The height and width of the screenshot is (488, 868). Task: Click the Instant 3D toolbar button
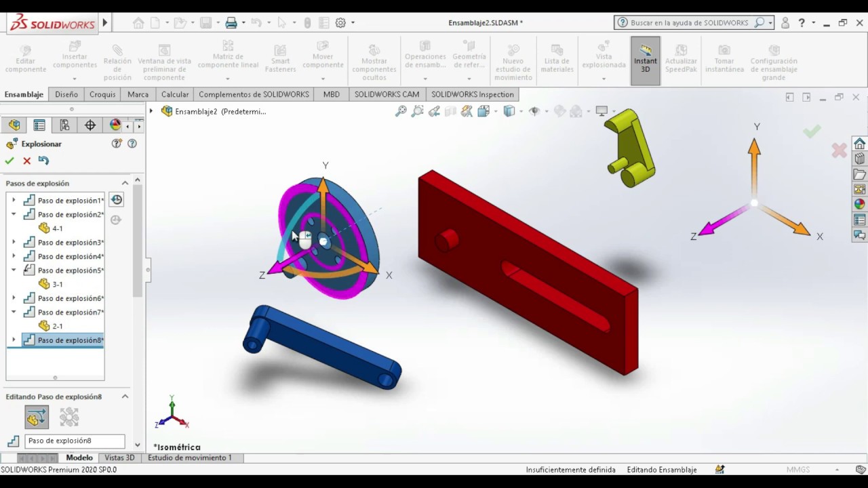coord(646,60)
